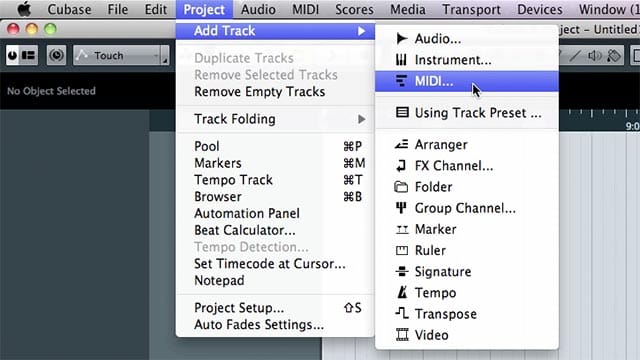The height and width of the screenshot is (360, 640).
Task: Click the Tempo metronome icon
Action: [x=402, y=292]
